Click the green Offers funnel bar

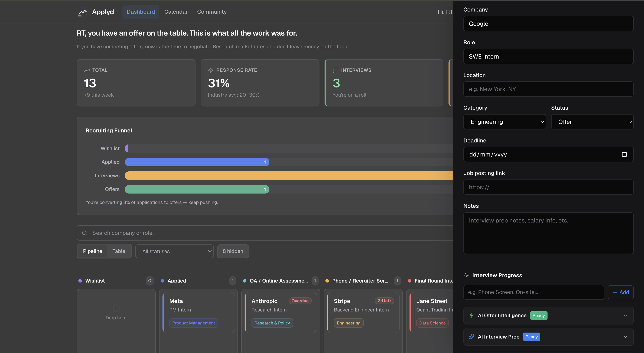coord(197,189)
